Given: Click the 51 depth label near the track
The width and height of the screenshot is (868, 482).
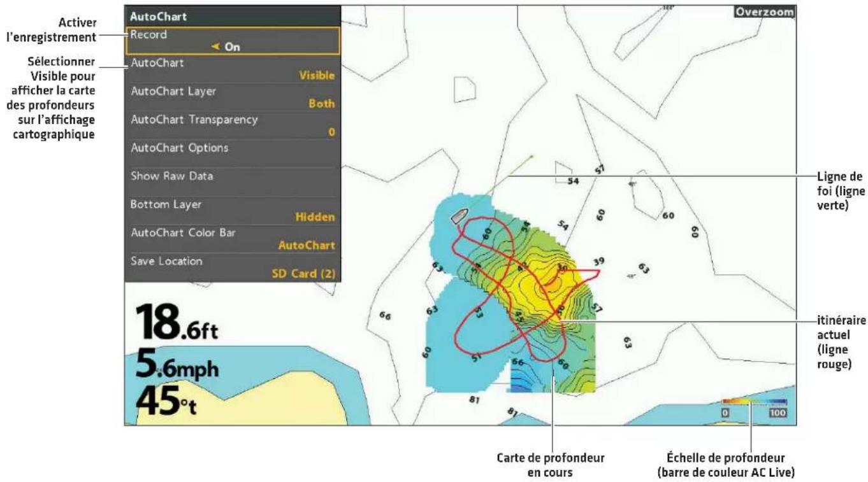Looking at the screenshot, I should coord(477,358).
